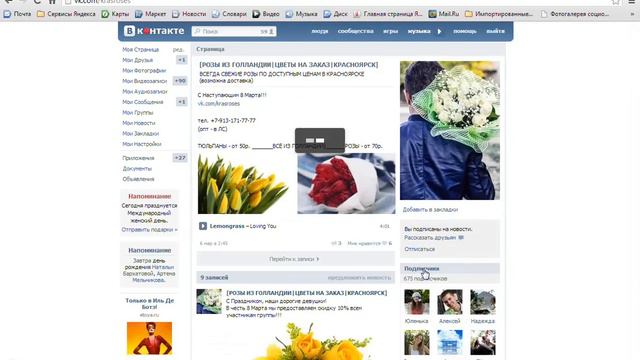
Task: Open Ads link in the sidebar
Action: [x=138, y=179]
